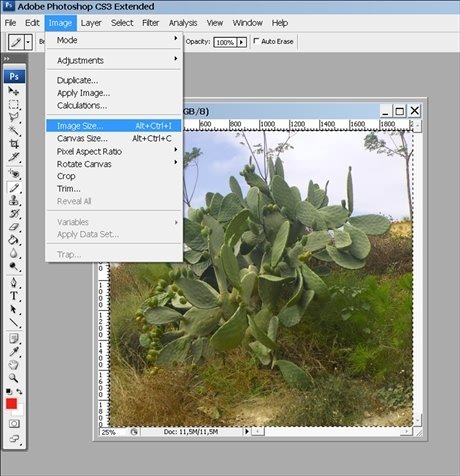Viewport: 460px width, 476px height.
Task: Pick the Magic Wand tool
Action: pos(13,130)
